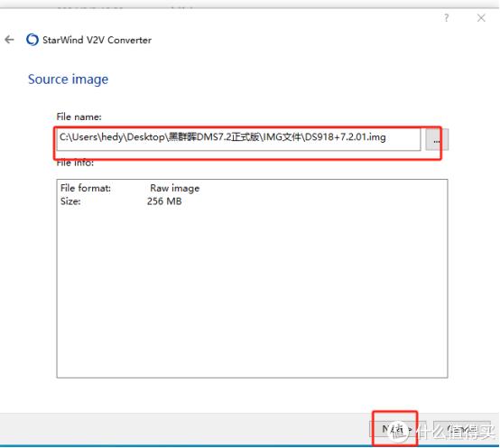Select the 'Raw image' file format value
This screenshot has height=448, width=500.
tap(175, 188)
